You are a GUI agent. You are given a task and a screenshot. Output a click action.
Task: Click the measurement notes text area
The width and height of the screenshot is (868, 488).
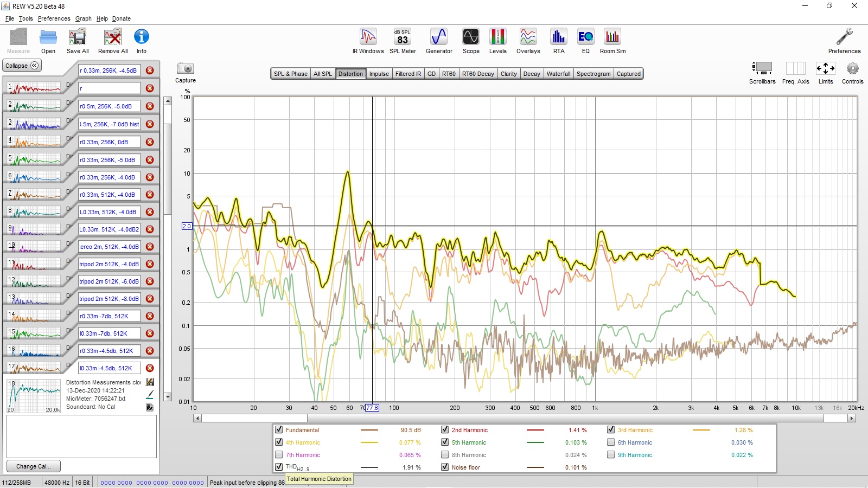pyautogui.click(x=81, y=436)
